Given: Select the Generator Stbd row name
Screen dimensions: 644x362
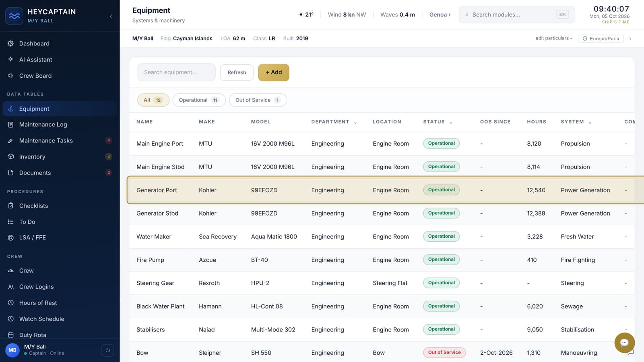Looking at the screenshot, I should [157, 213].
